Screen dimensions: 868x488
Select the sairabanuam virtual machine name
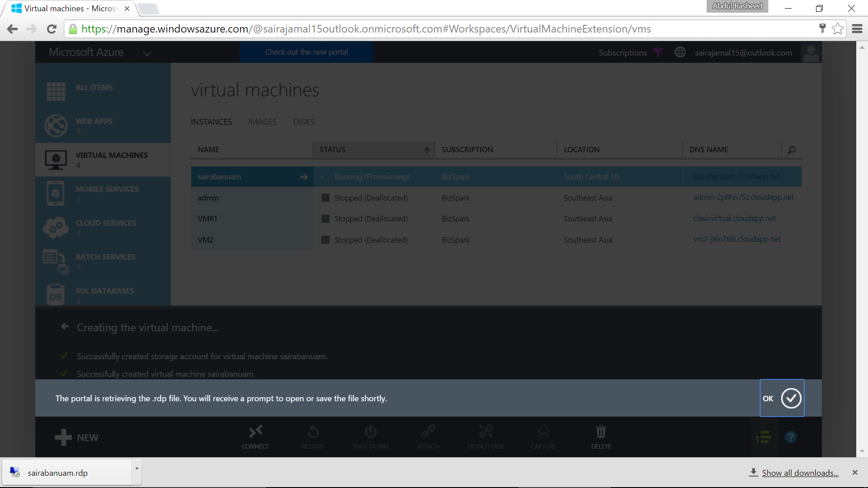click(x=219, y=177)
